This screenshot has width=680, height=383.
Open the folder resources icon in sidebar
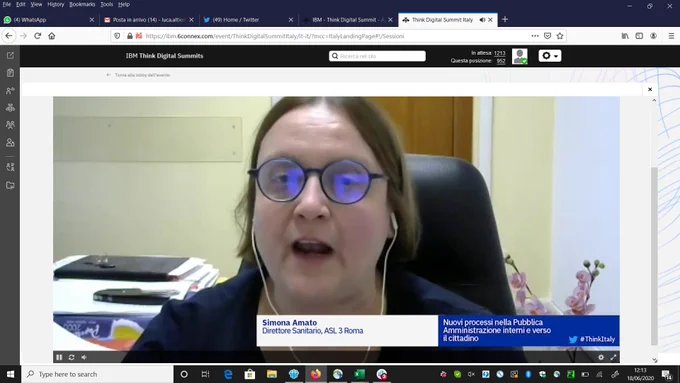pos(10,185)
